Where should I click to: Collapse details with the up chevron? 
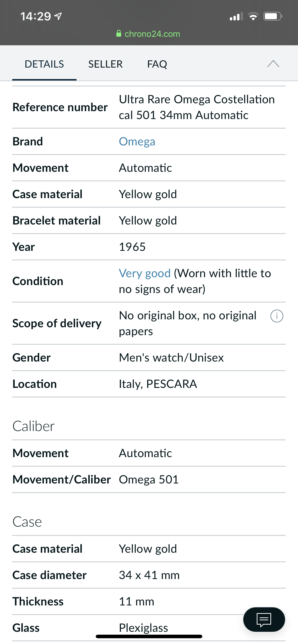273,64
